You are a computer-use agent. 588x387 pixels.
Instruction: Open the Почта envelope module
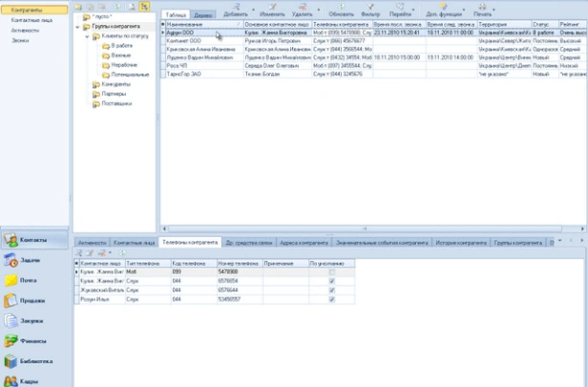[x=10, y=280]
